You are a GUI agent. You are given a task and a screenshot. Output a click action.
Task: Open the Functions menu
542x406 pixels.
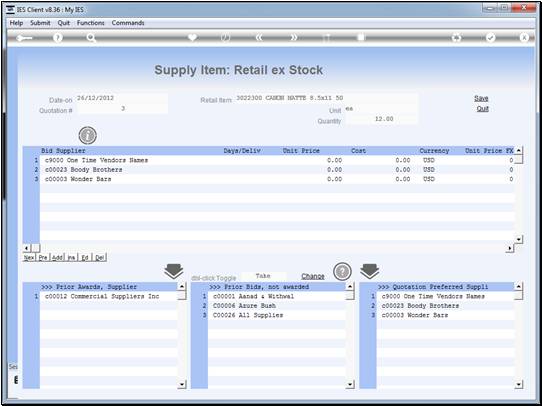(91, 23)
